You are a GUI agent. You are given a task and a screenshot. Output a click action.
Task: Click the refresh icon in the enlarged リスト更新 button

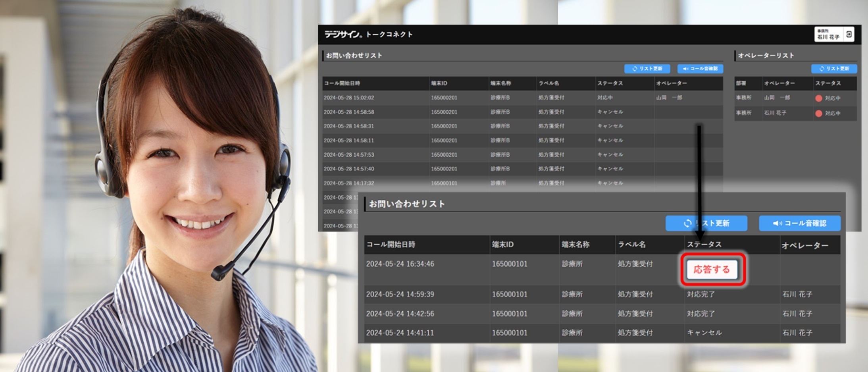tap(687, 223)
